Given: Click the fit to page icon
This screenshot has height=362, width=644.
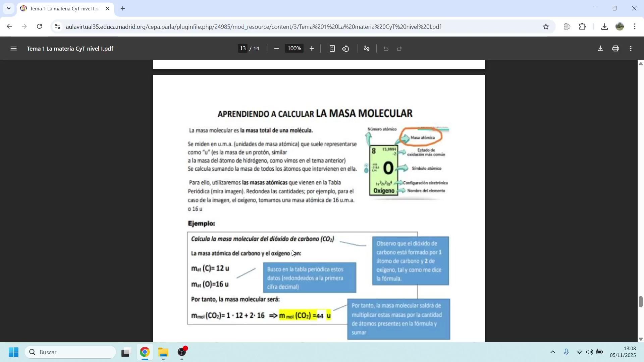Looking at the screenshot, I should pyautogui.click(x=332, y=49).
